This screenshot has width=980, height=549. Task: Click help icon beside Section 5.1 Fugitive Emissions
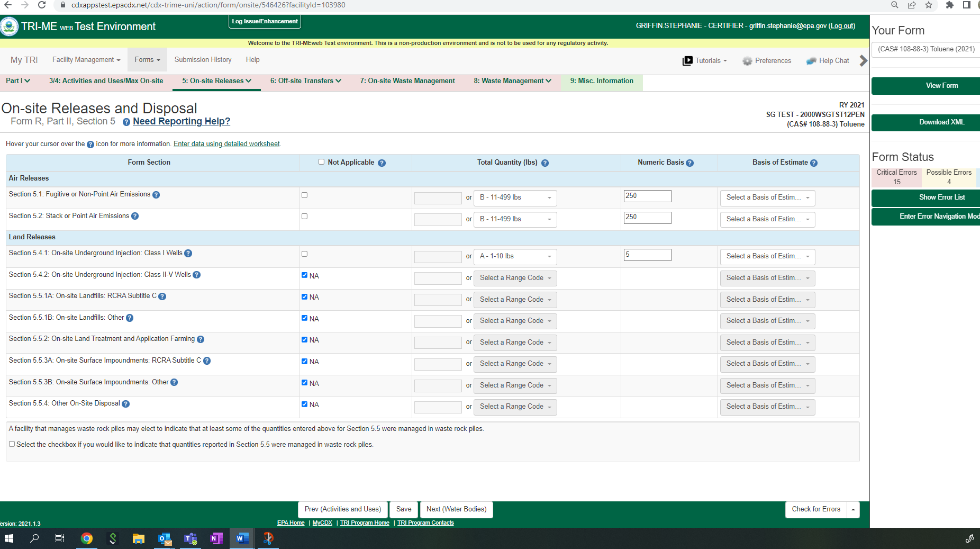156,195
